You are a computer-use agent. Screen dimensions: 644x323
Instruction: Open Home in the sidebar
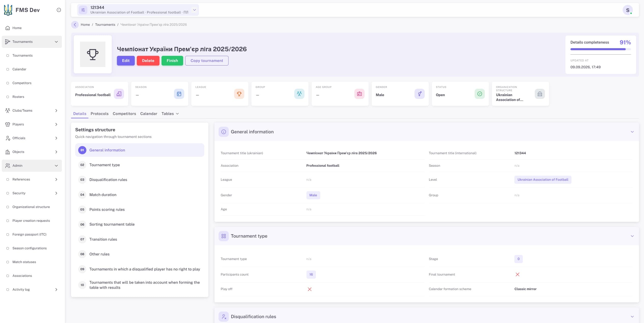point(32,28)
